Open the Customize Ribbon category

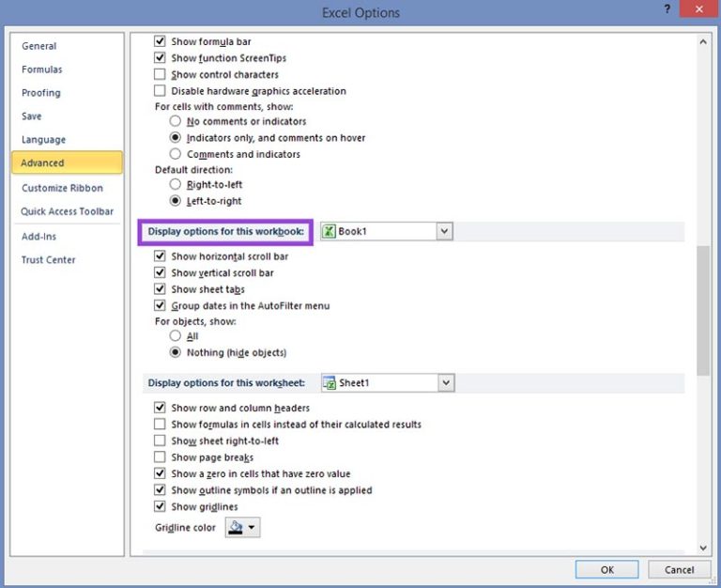coord(62,188)
